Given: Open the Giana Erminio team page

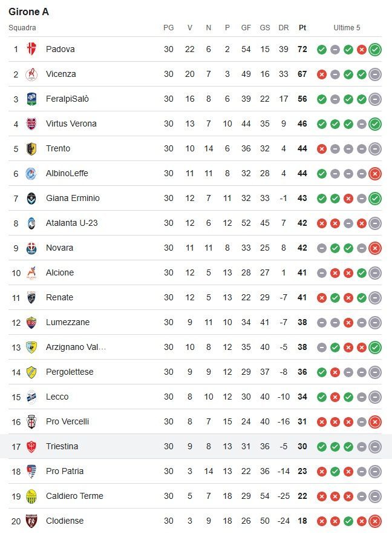Looking at the screenshot, I should tap(73, 198).
